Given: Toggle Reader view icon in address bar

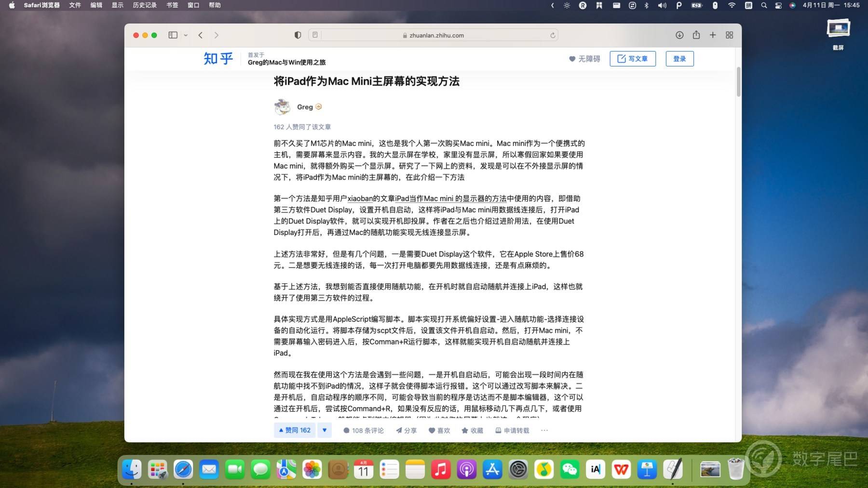Looking at the screenshot, I should (x=315, y=35).
